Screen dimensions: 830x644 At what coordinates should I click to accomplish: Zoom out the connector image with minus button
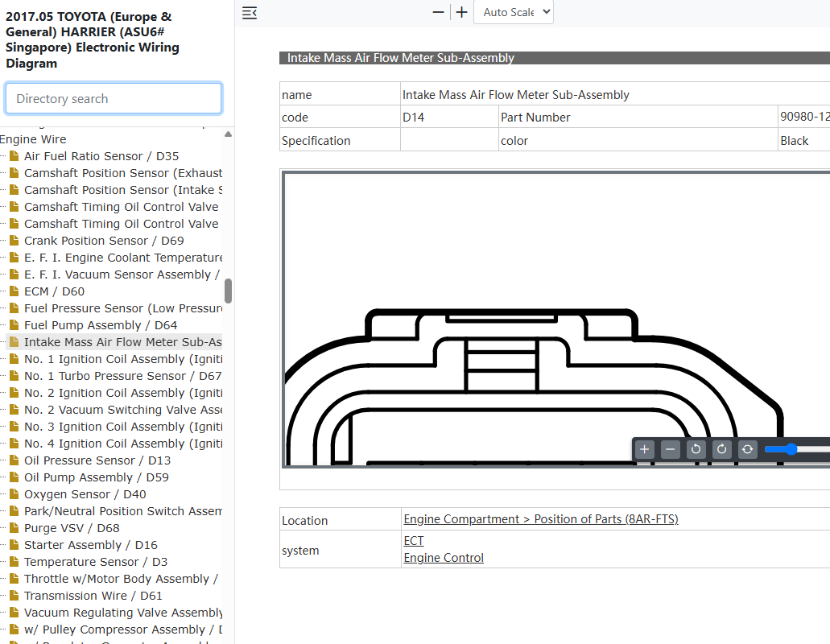[x=670, y=449]
